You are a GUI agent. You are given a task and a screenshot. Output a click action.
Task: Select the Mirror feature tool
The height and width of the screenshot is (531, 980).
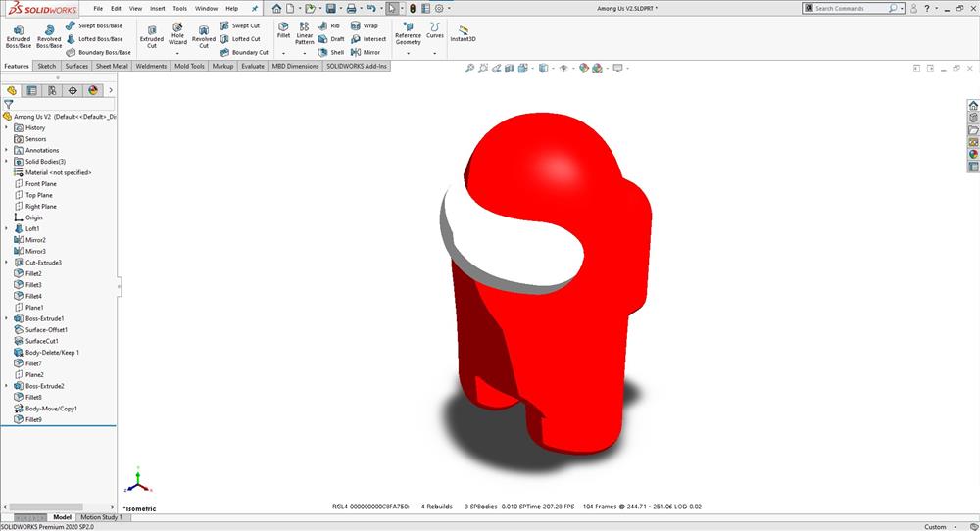pos(366,53)
